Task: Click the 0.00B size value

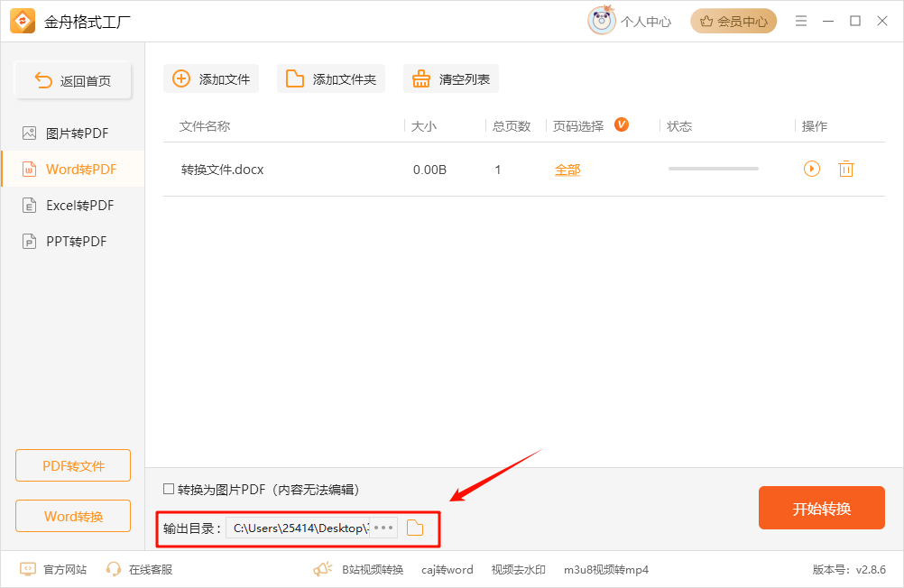Action: [x=429, y=170]
